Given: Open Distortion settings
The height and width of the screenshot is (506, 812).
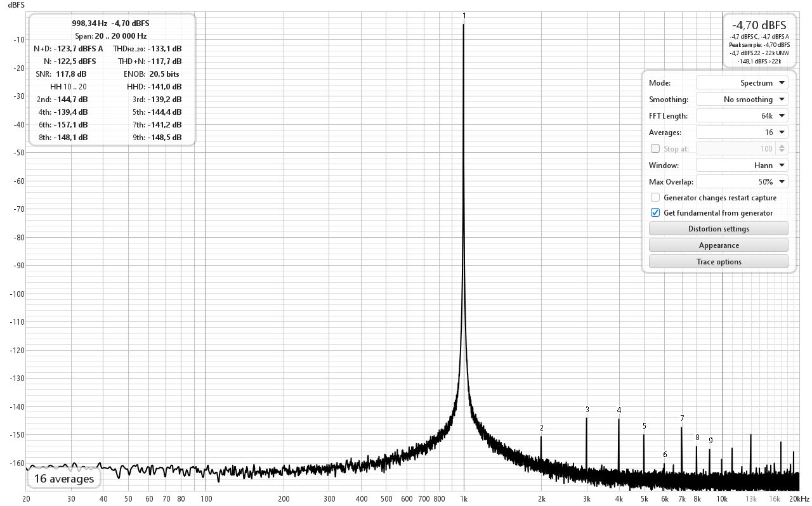Looking at the screenshot, I should [719, 229].
